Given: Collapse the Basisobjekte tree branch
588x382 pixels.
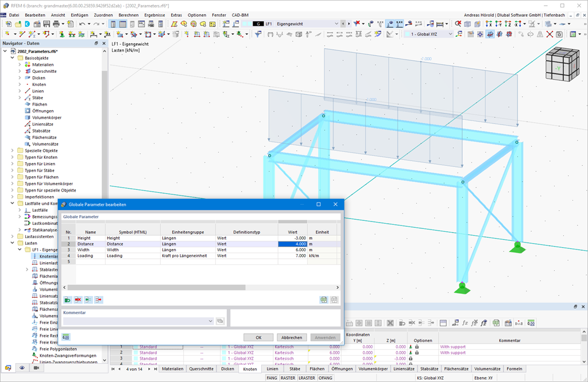Looking at the screenshot, I should [13, 58].
